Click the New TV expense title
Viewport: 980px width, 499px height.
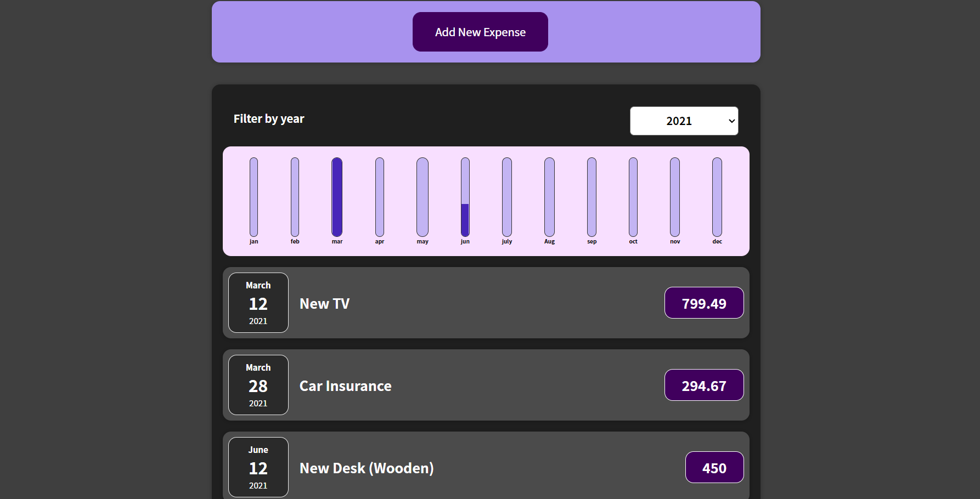[324, 303]
